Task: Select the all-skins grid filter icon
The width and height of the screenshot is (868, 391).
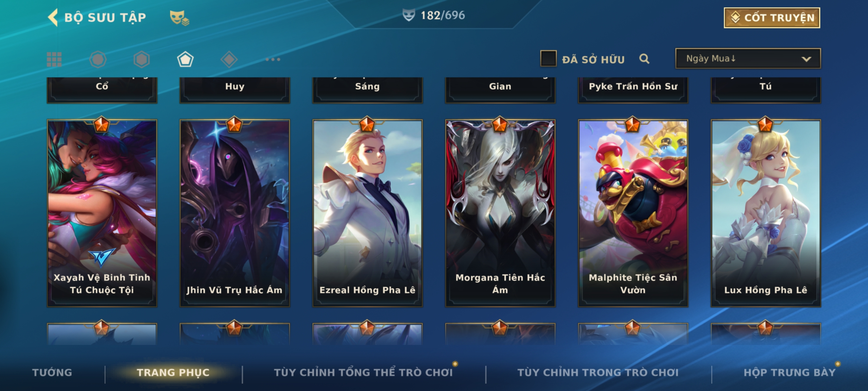Action: 54,59
